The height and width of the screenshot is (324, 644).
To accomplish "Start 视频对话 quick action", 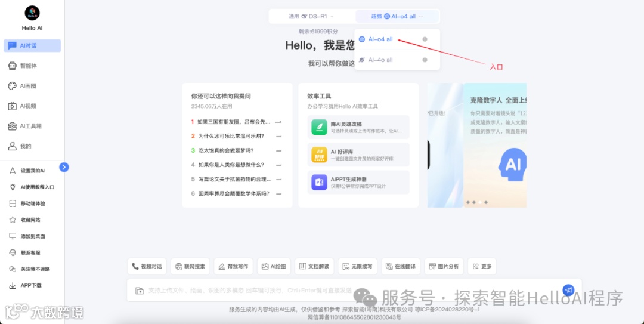I will [x=147, y=267].
